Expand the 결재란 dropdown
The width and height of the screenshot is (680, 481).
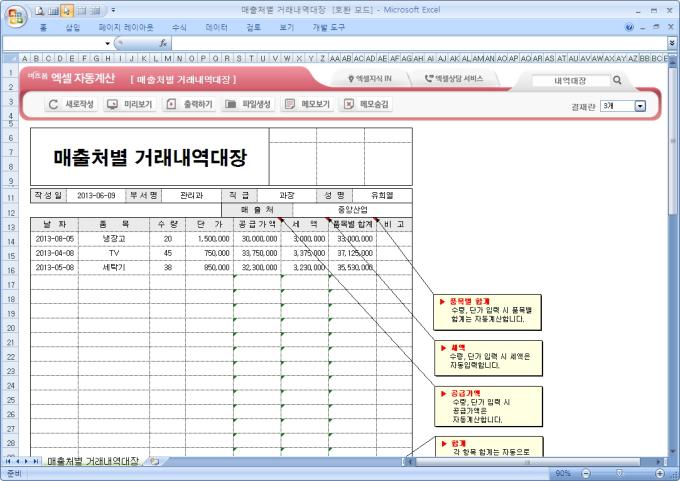(x=640, y=105)
